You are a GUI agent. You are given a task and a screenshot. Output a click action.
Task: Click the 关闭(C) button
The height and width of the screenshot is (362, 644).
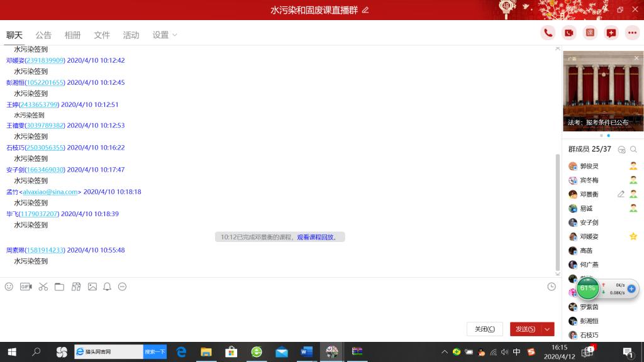pyautogui.click(x=484, y=329)
